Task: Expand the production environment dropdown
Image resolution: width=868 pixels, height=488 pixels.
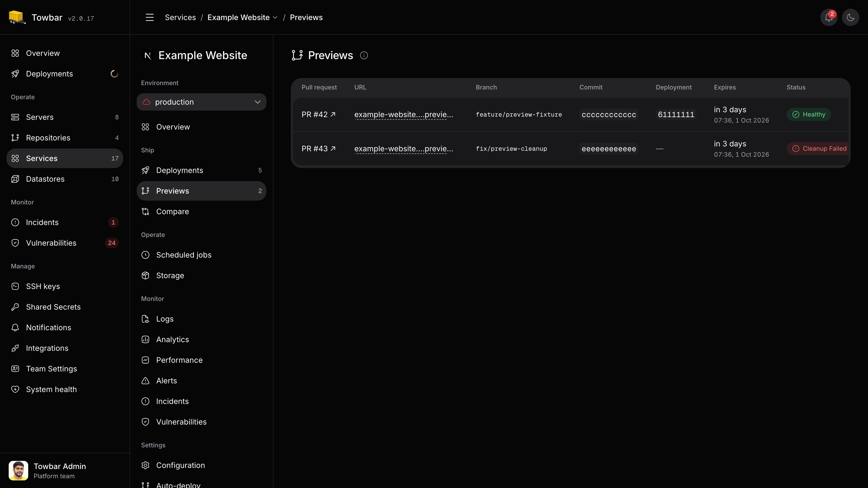Action: 202,102
